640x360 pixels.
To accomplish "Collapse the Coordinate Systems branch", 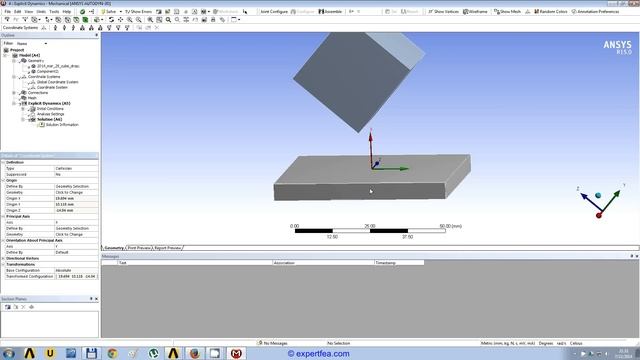I will (14, 77).
